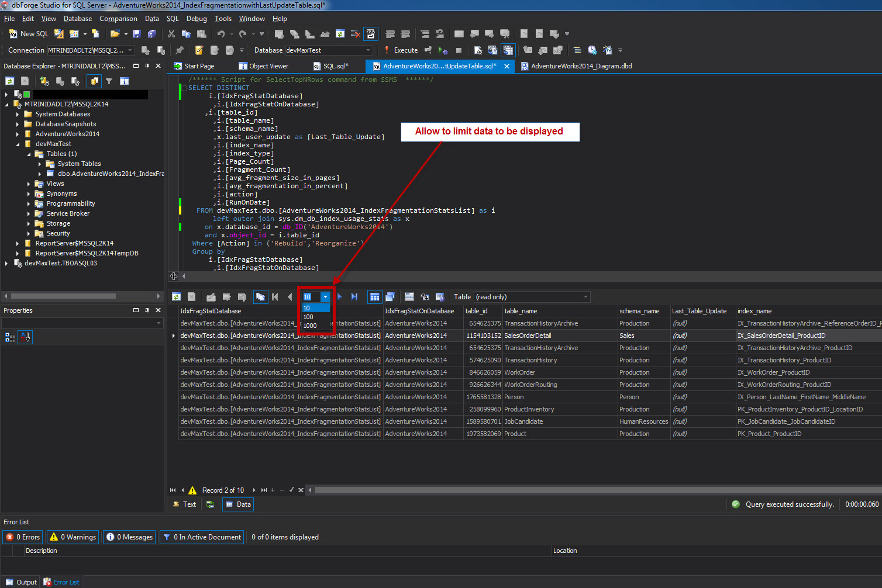Click the Cut scissors icon
Image resolution: width=882 pixels, height=588 pixels.
click(x=171, y=34)
